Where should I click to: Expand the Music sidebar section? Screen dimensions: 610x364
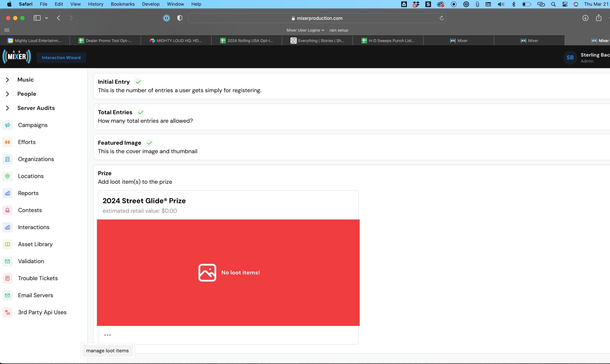pos(7,80)
